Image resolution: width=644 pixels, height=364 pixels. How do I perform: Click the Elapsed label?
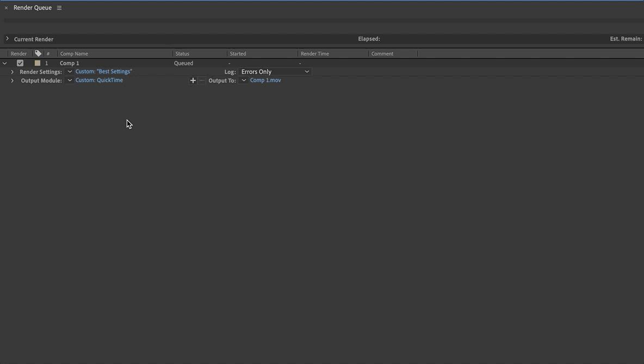pos(369,39)
